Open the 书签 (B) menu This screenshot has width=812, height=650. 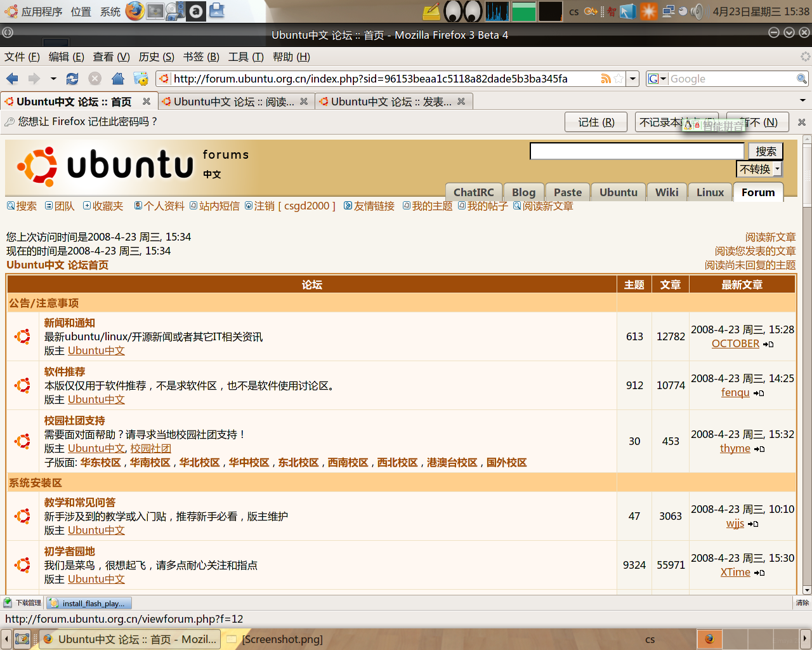click(x=201, y=57)
